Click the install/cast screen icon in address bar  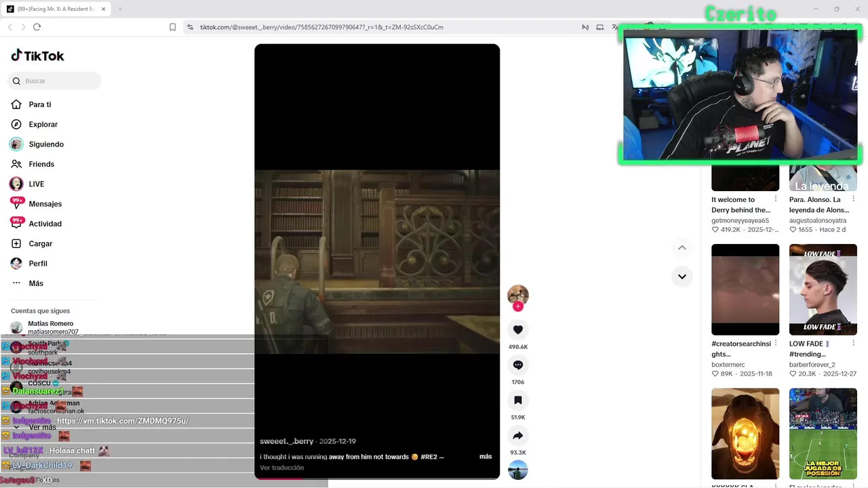tap(600, 27)
